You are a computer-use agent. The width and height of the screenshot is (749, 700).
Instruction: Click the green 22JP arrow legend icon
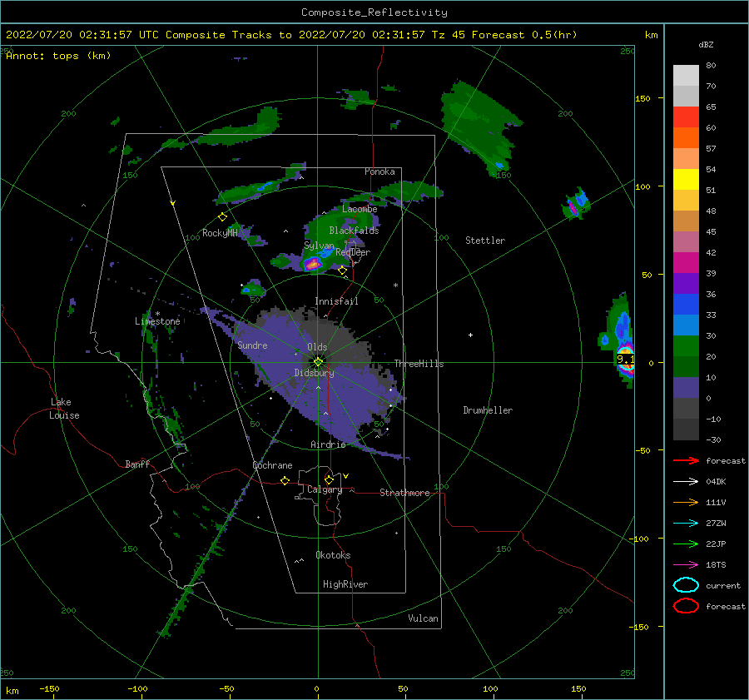tap(686, 544)
